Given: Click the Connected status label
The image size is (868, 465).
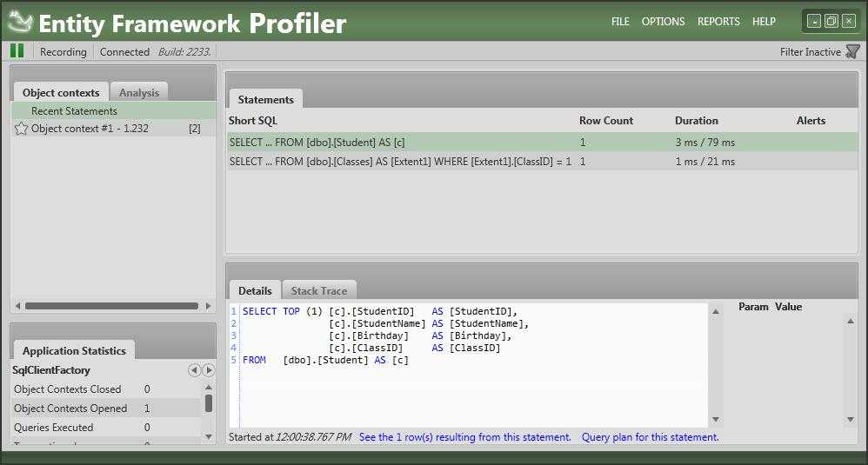Looking at the screenshot, I should pyautogui.click(x=124, y=51).
